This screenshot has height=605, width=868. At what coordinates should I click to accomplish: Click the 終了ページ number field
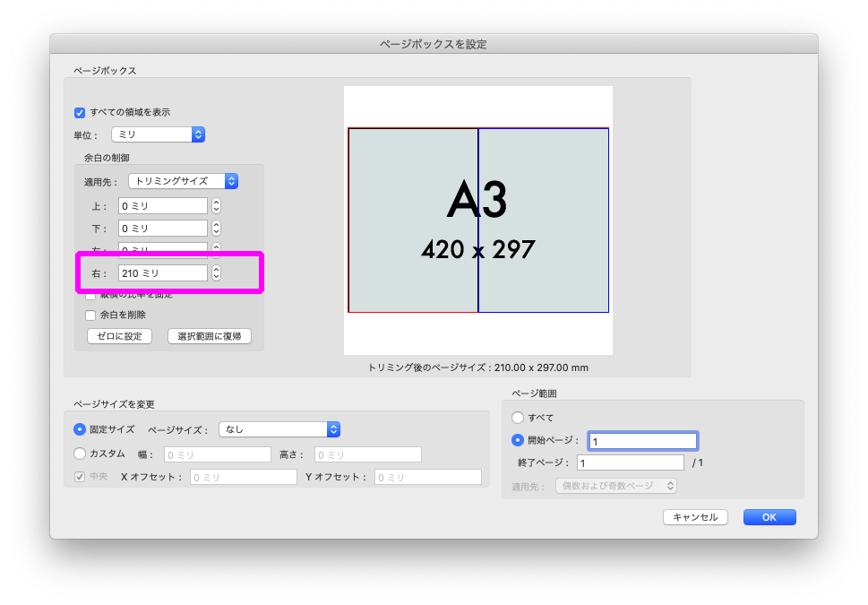(630, 462)
